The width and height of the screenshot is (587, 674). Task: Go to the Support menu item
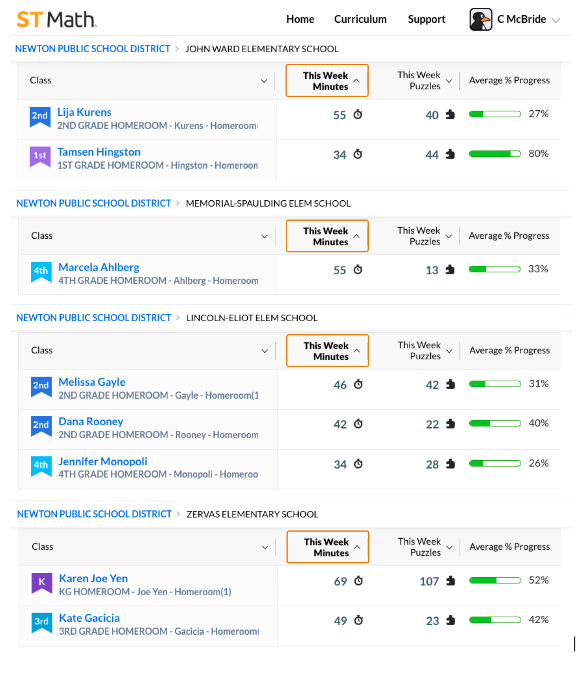point(426,19)
